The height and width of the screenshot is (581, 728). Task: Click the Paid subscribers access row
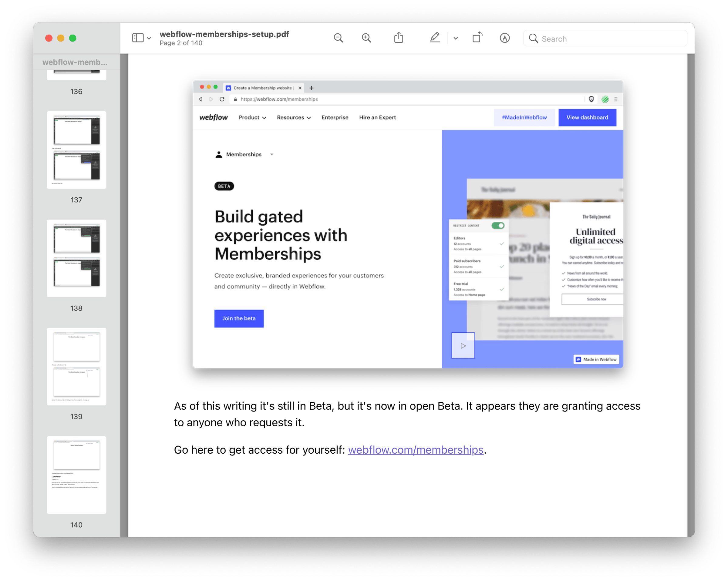[478, 266]
